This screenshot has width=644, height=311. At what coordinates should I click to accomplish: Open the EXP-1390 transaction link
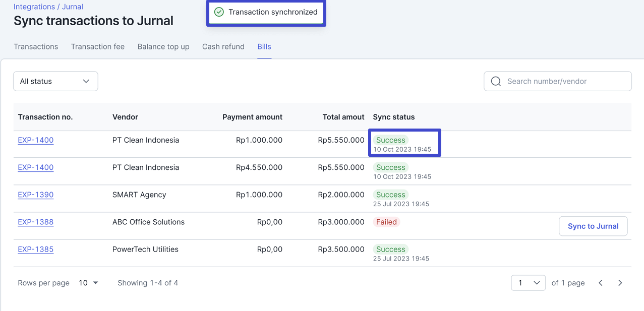tap(36, 195)
